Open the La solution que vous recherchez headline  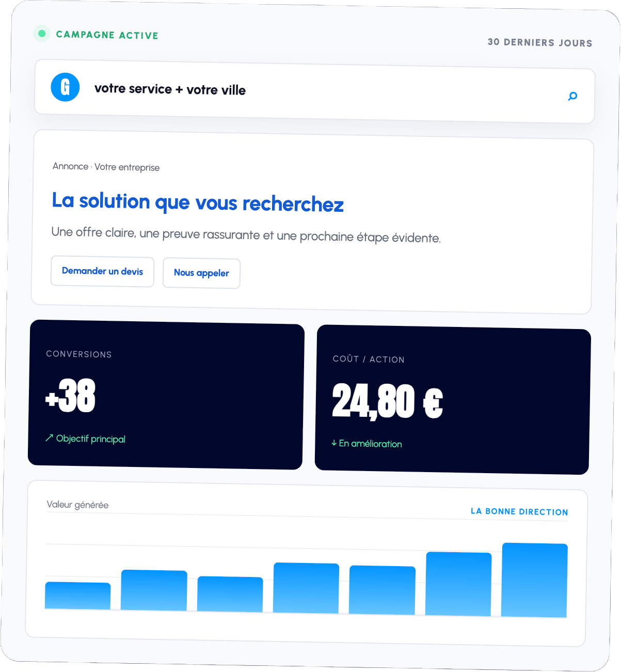pyautogui.click(x=198, y=202)
